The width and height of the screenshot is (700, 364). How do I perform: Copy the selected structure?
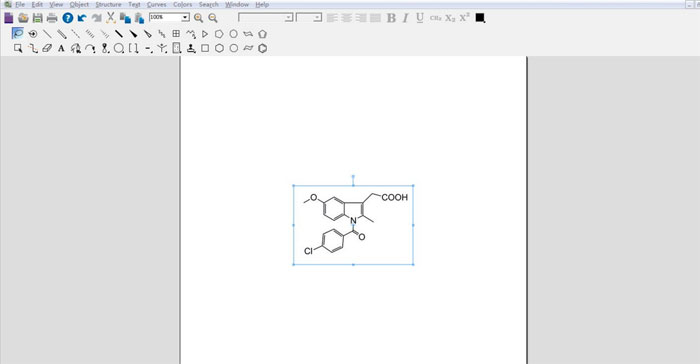(x=125, y=18)
